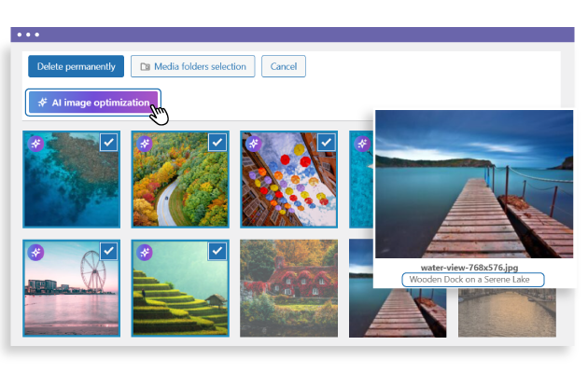Click the Cancel button
Viewport: 588px width, 373px height.
[x=284, y=66]
